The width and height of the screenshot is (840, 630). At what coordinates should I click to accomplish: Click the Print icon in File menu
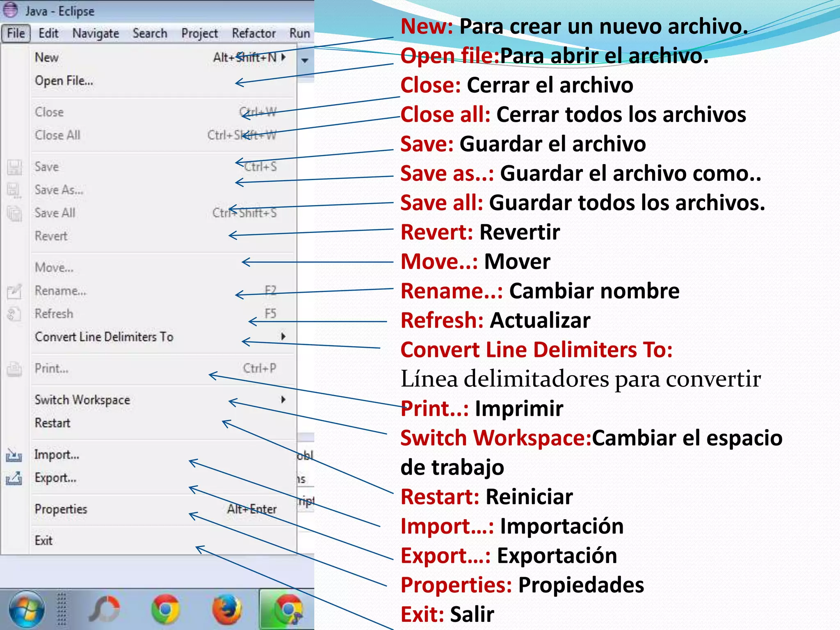14,369
